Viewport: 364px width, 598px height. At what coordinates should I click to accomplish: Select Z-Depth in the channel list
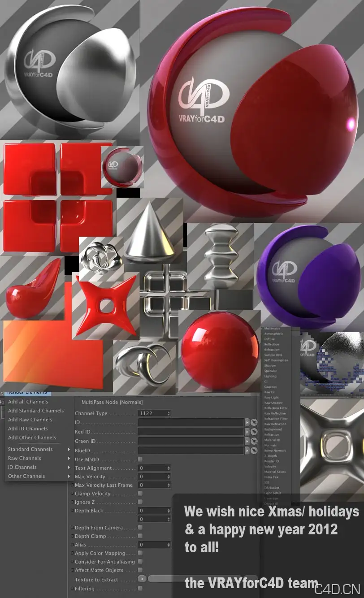(270, 456)
